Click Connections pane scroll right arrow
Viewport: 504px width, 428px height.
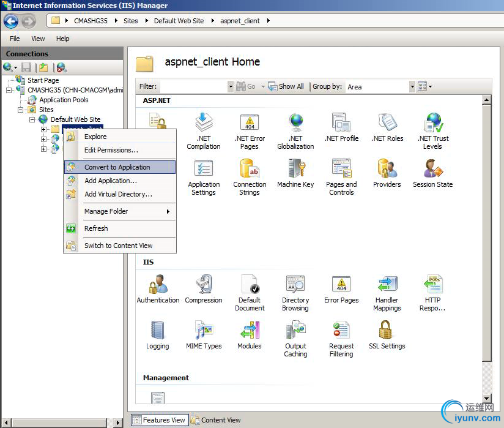[117, 422]
